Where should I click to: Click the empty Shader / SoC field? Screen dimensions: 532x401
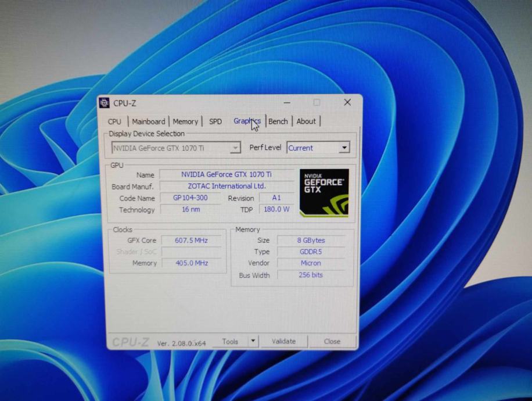191,252
